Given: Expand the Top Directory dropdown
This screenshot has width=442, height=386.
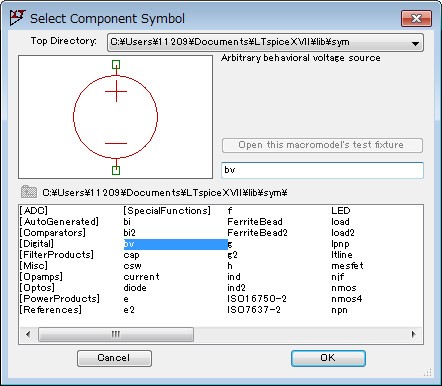Looking at the screenshot, I should 415,43.
